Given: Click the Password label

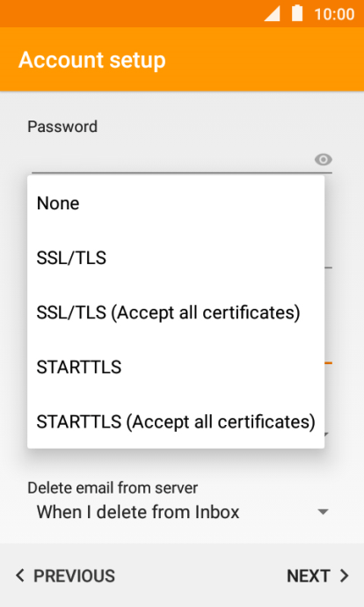Looking at the screenshot, I should [x=62, y=127].
